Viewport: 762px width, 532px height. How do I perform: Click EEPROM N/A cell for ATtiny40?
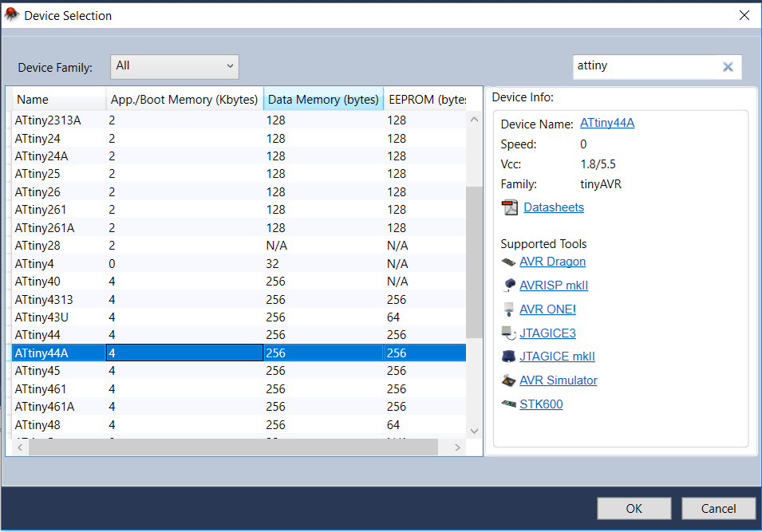[x=424, y=282]
